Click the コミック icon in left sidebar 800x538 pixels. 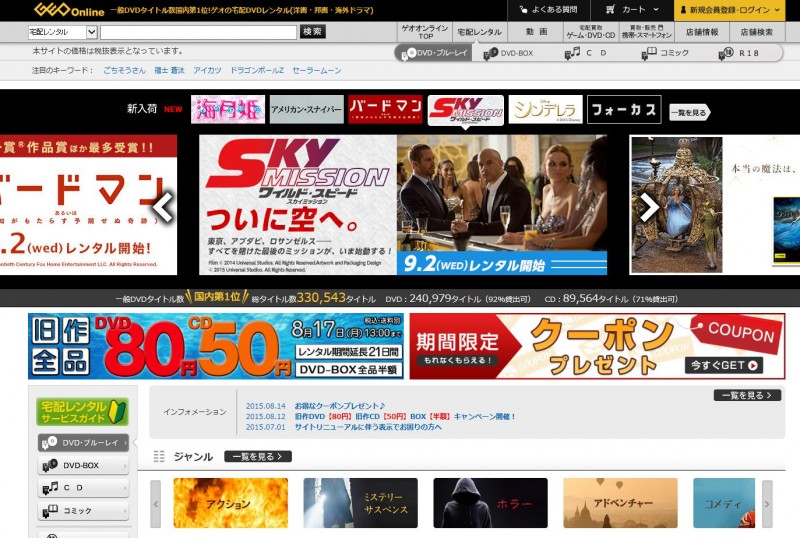click(x=50, y=510)
